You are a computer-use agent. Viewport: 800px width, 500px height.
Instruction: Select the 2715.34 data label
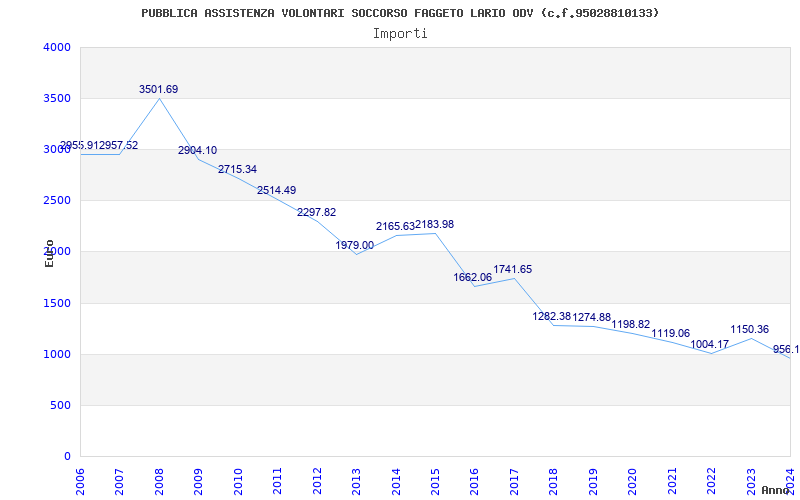point(237,169)
